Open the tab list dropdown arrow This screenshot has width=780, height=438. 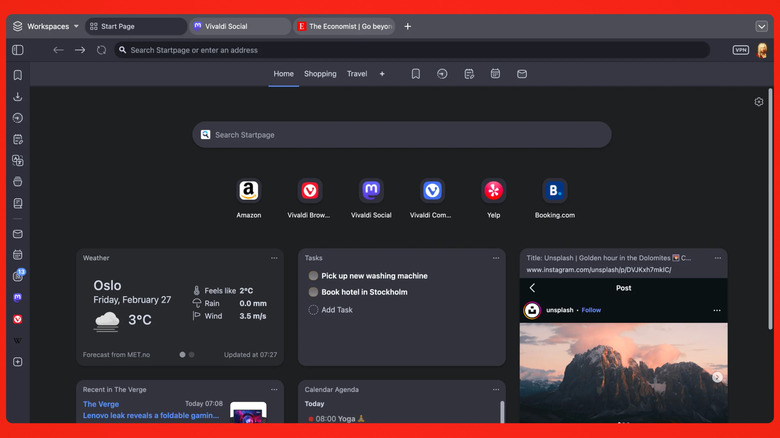tap(761, 27)
